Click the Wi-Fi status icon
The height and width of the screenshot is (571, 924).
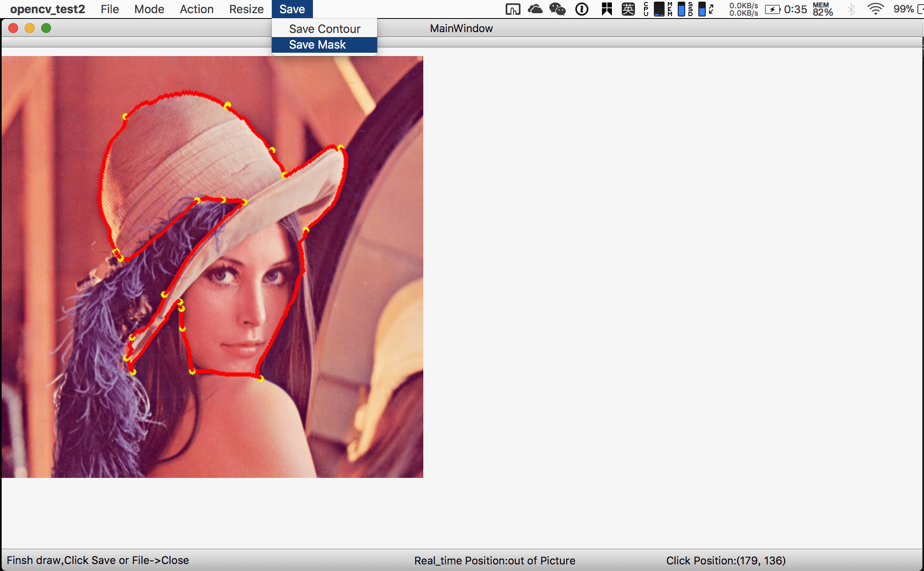[x=875, y=9]
